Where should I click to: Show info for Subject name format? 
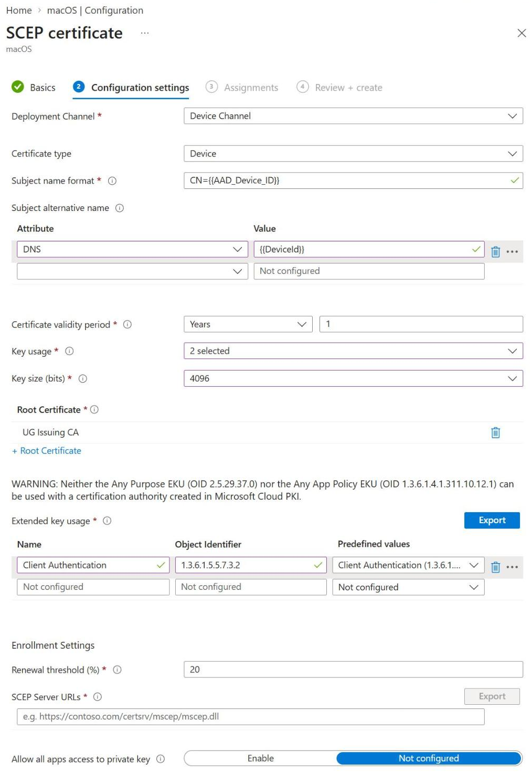click(x=112, y=181)
